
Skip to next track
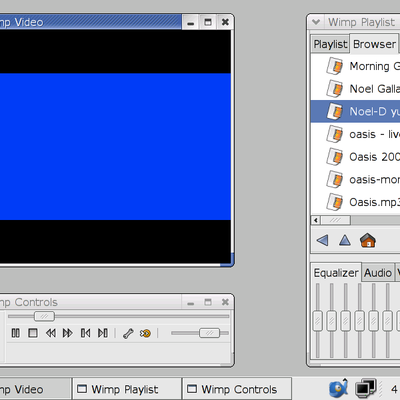tap(103, 333)
